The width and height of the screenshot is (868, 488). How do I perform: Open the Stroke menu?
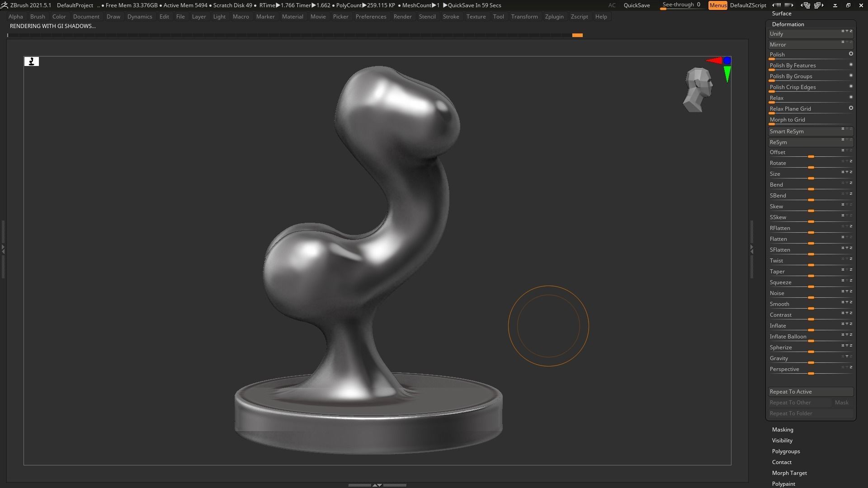point(451,17)
